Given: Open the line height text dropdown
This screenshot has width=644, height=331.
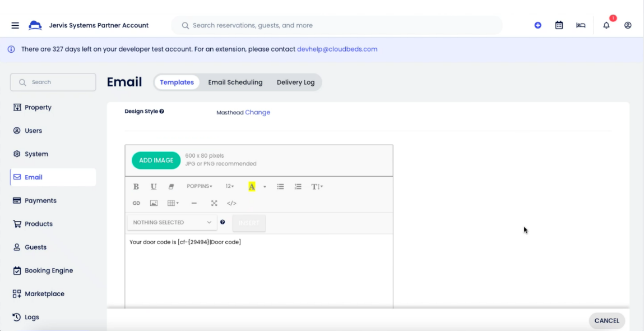Looking at the screenshot, I should pyautogui.click(x=317, y=187).
